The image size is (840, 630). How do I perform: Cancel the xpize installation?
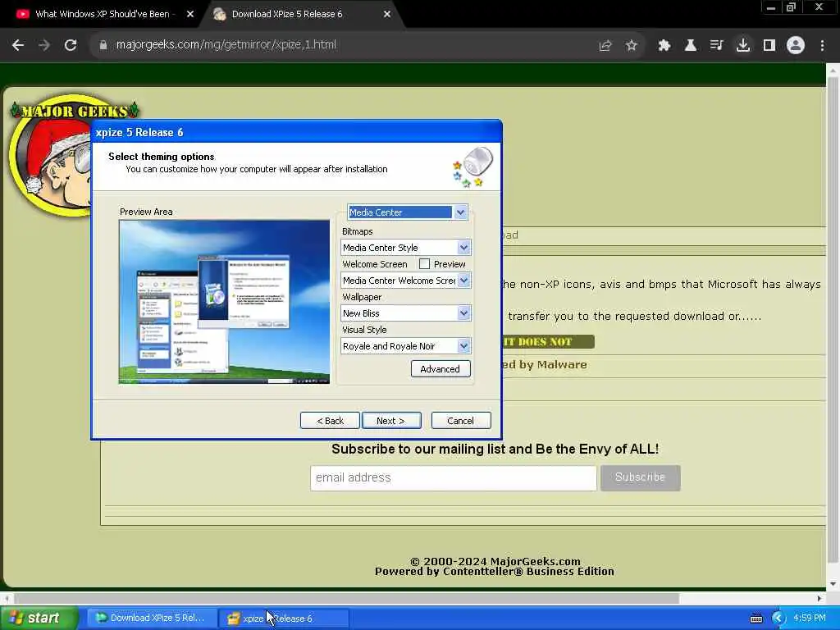[x=461, y=421]
